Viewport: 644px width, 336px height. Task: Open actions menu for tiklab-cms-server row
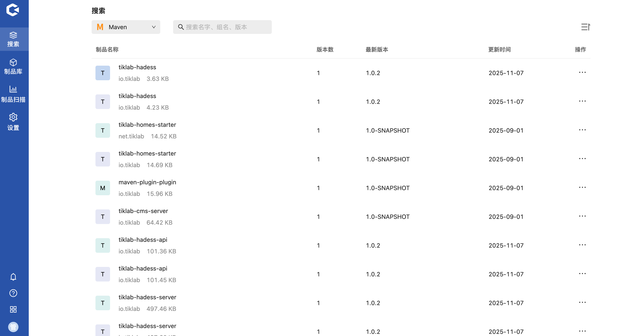tap(582, 216)
